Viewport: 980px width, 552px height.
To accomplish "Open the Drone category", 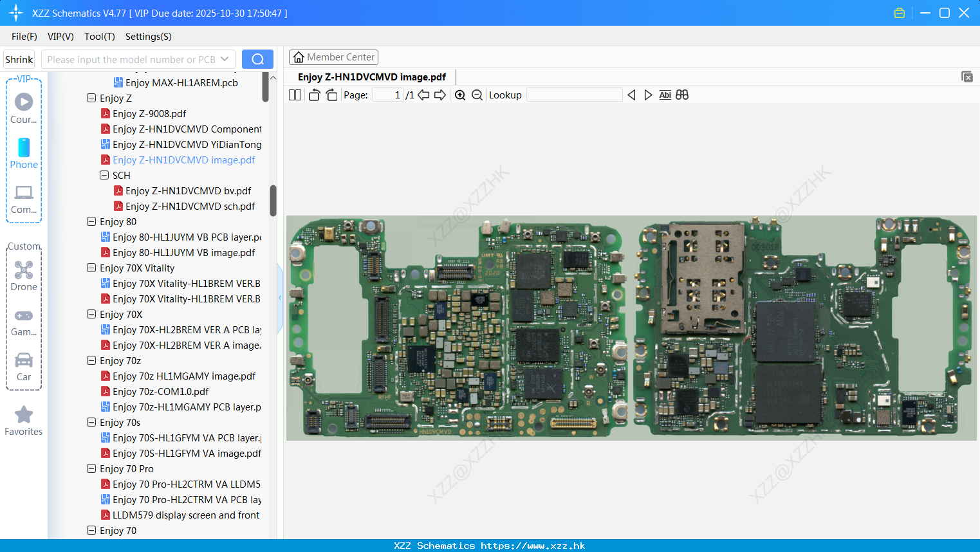I will click(x=24, y=276).
